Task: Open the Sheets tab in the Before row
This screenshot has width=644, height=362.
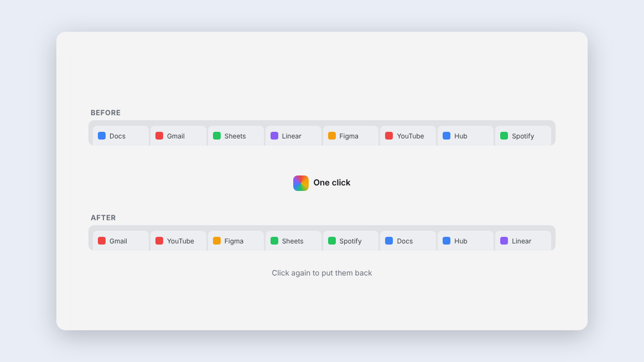Action: coord(236,136)
